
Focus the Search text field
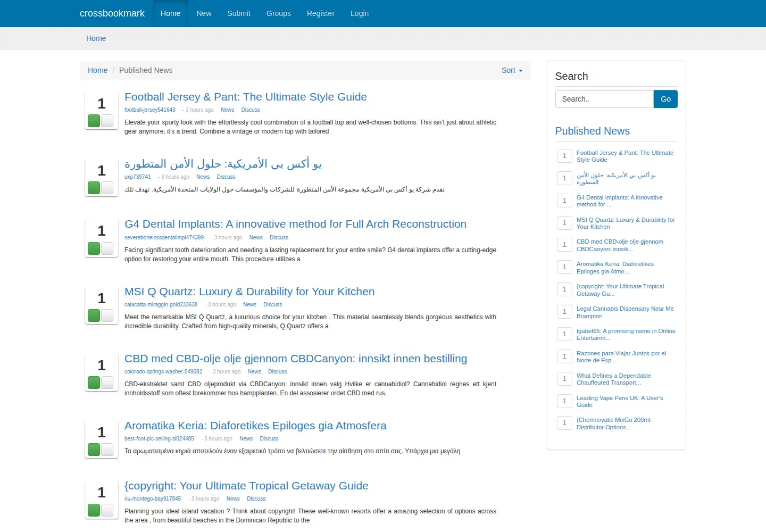604,99
